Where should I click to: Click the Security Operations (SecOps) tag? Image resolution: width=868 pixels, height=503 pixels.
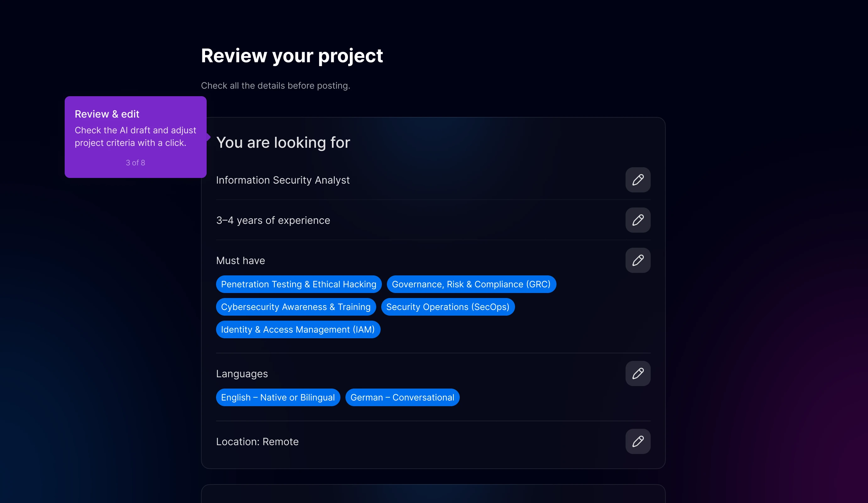point(448,307)
